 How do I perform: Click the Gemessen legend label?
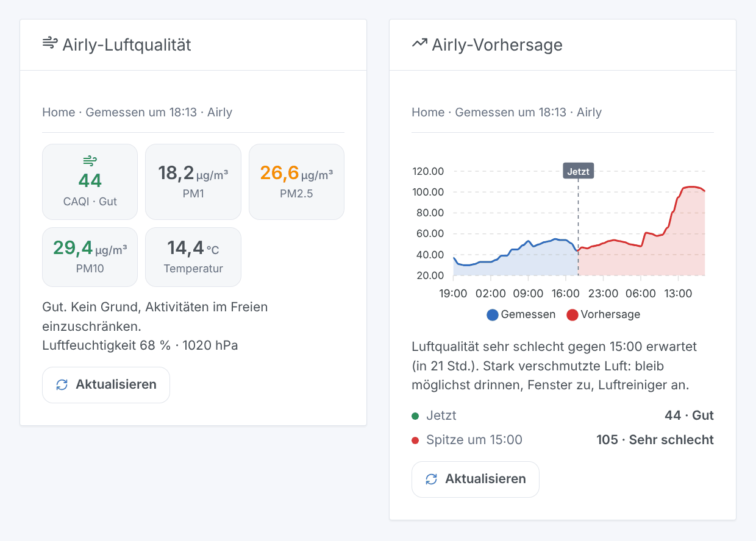pos(528,315)
